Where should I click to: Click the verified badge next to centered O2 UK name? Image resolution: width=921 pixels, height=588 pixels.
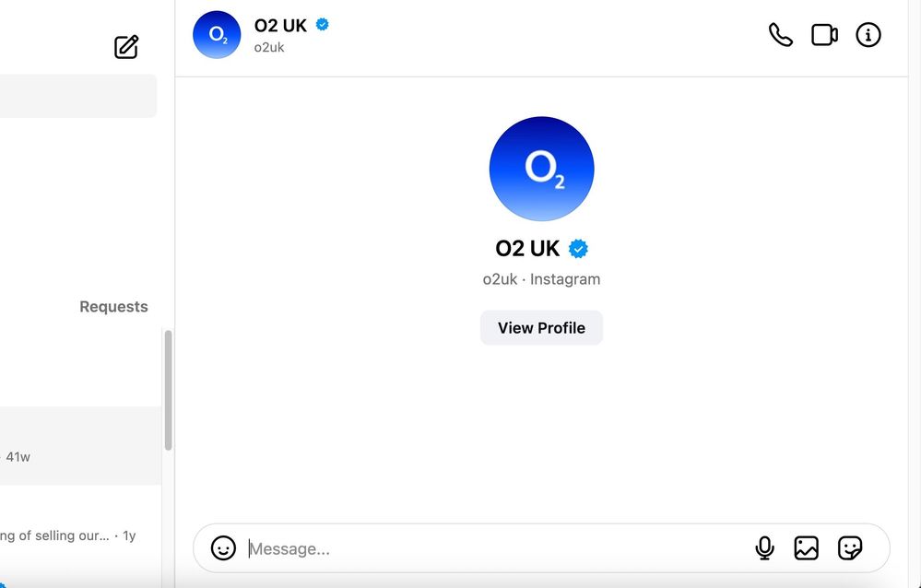[578, 249]
